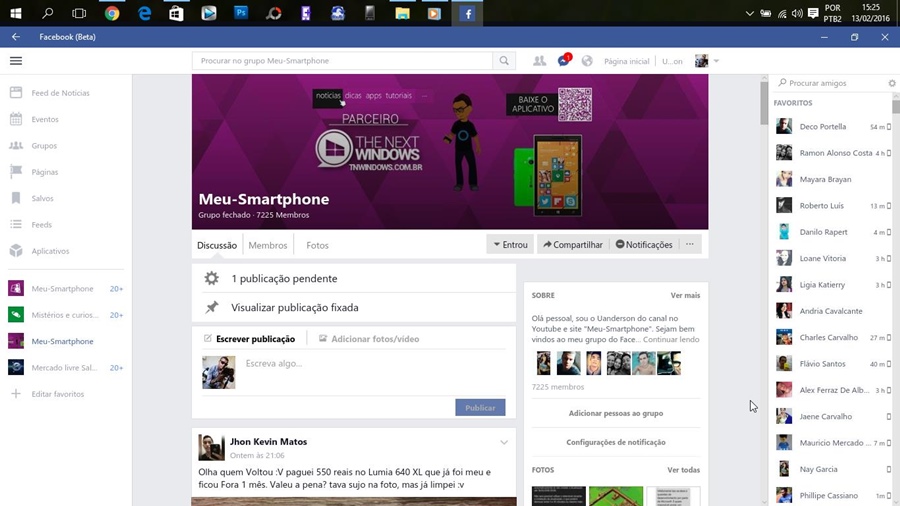Click Ver mais in Sobre section
Viewport: 900px width, 506px height.
[x=685, y=295]
